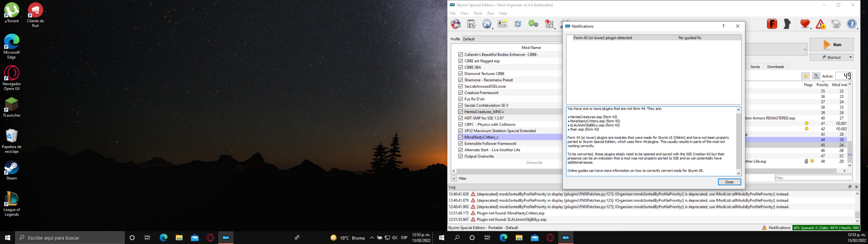The image size is (868, 244).
Task: Click the restore-backup arrow icon beside Active
Action: pyautogui.click(x=805, y=76)
